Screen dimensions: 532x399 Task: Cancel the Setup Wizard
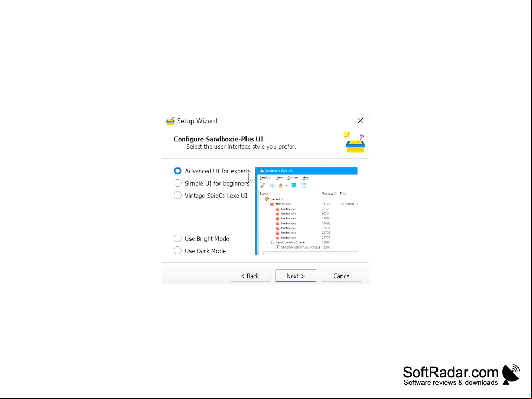[342, 276]
